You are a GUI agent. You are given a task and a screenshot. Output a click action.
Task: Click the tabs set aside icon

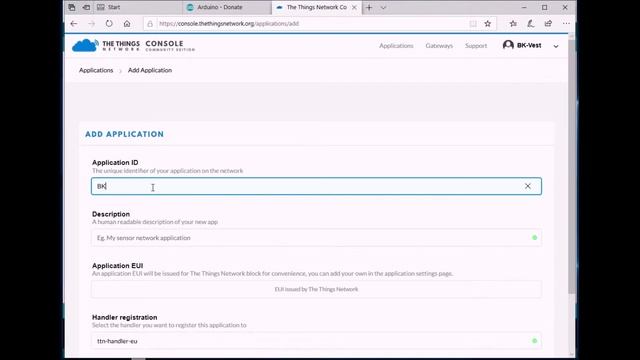click(x=72, y=7)
